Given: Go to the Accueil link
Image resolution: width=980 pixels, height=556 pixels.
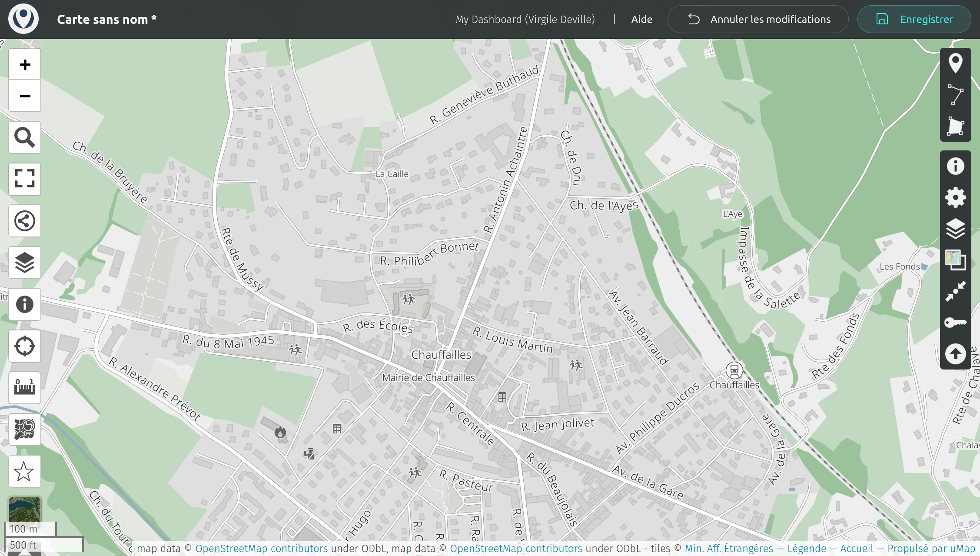Looking at the screenshot, I should [x=857, y=549].
